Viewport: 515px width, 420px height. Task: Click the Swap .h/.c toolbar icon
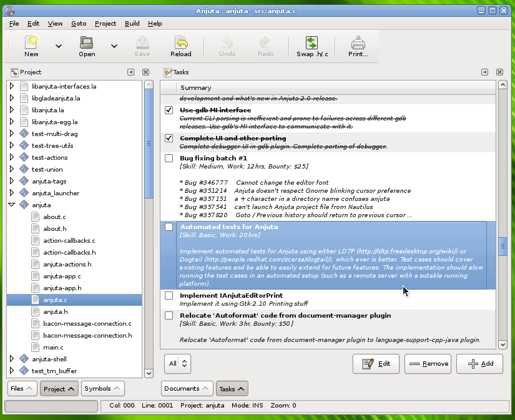pos(311,42)
